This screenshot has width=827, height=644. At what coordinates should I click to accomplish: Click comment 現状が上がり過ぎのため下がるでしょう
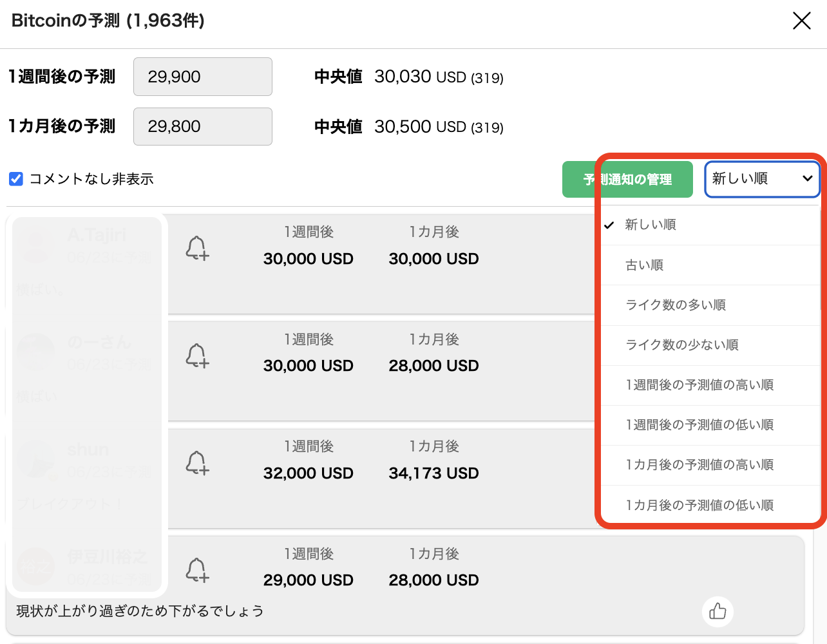(x=140, y=611)
